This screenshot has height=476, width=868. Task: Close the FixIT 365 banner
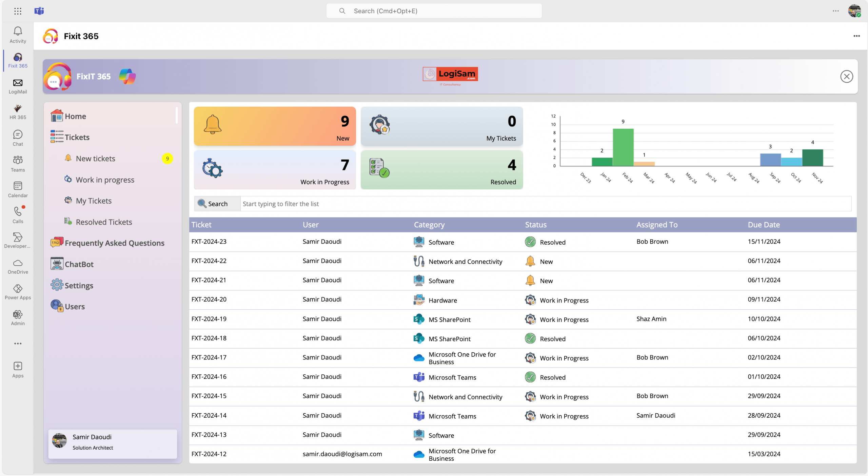pyautogui.click(x=846, y=77)
